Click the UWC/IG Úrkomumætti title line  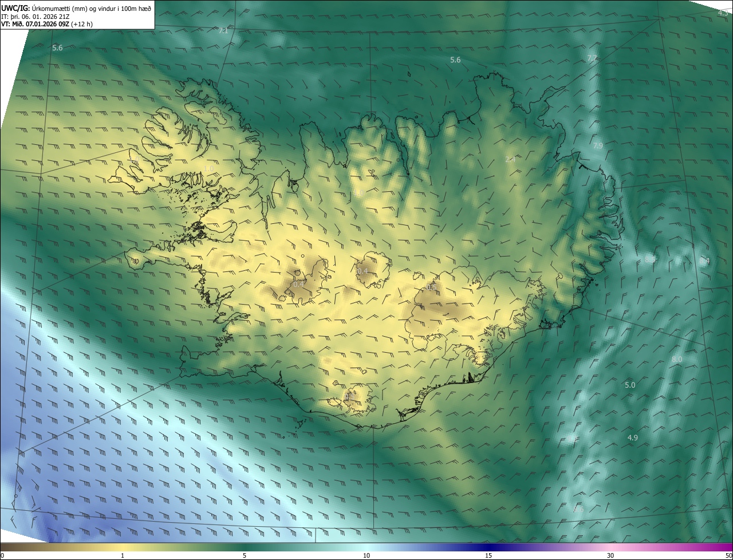[x=75, y=8]
